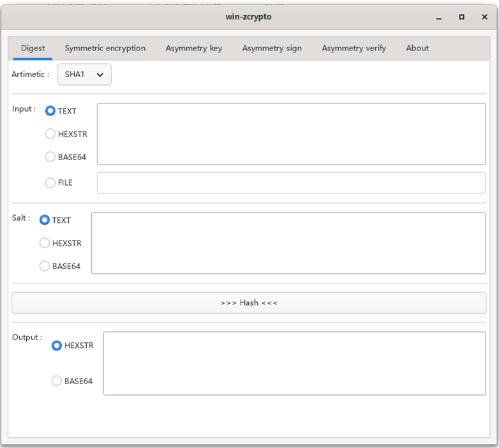Click the "Artimetic :" label

pos(30,74)
